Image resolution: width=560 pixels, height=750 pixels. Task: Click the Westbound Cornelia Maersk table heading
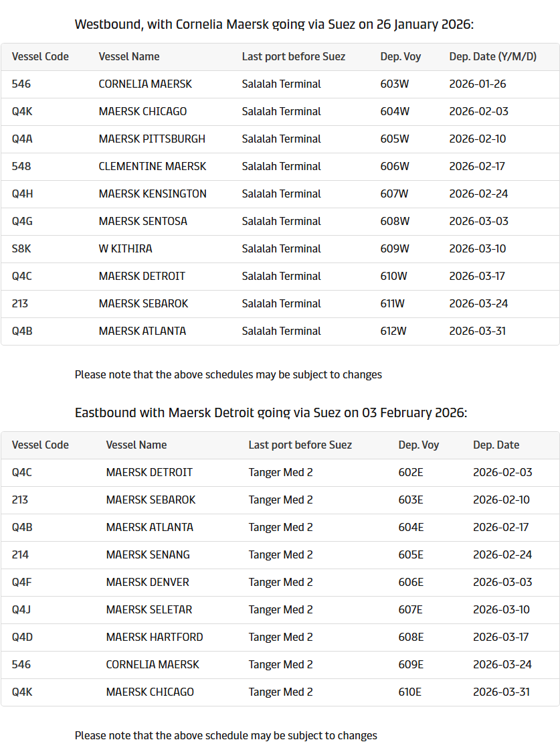tap(274, 25)
